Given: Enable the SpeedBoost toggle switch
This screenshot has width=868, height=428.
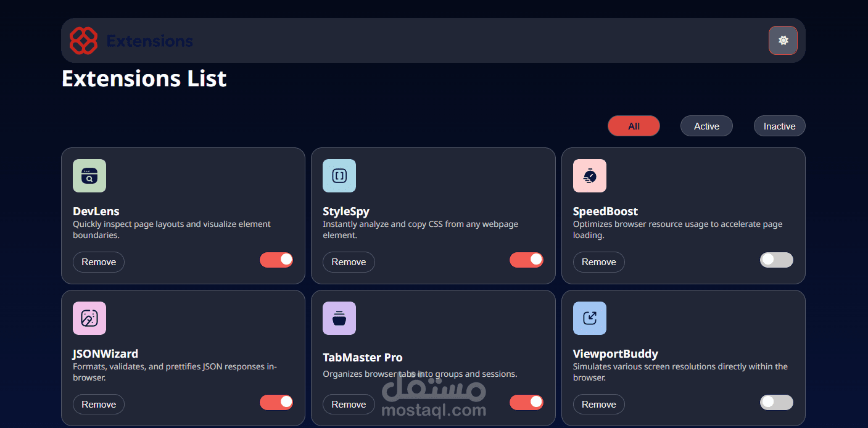Looking at the screenshot, I should click(x=777, y=260).
